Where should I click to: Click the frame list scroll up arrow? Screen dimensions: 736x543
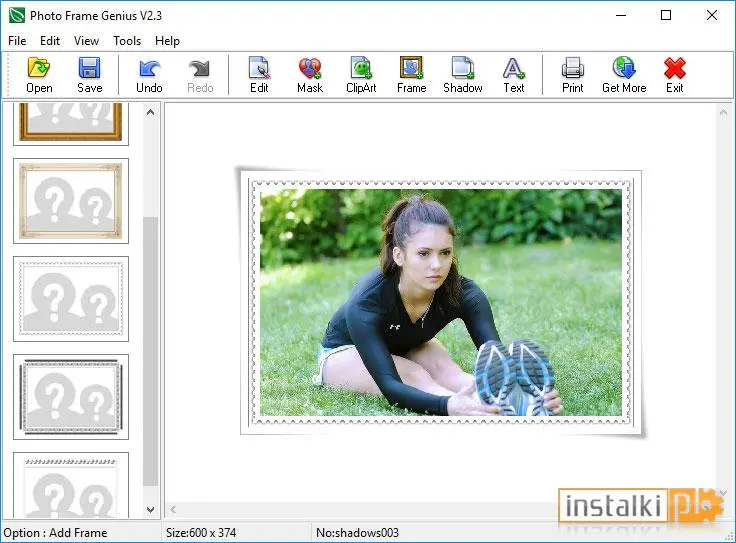click(150, 112)
